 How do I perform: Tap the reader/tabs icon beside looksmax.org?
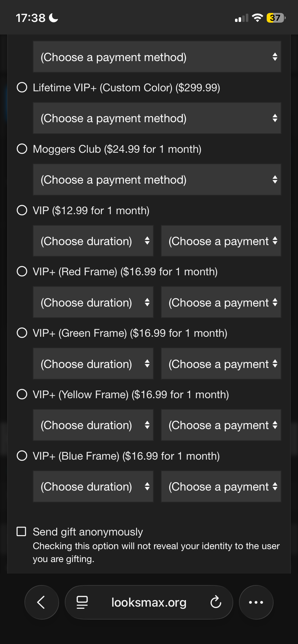[x=82, y=602]
